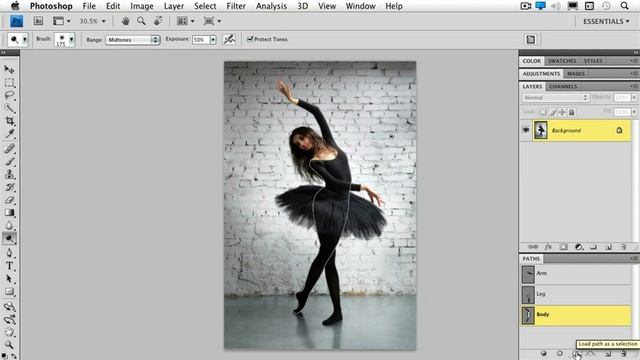Screen dimensions: 640x360
Task: Select the Lasso tool
Action: 9,96
